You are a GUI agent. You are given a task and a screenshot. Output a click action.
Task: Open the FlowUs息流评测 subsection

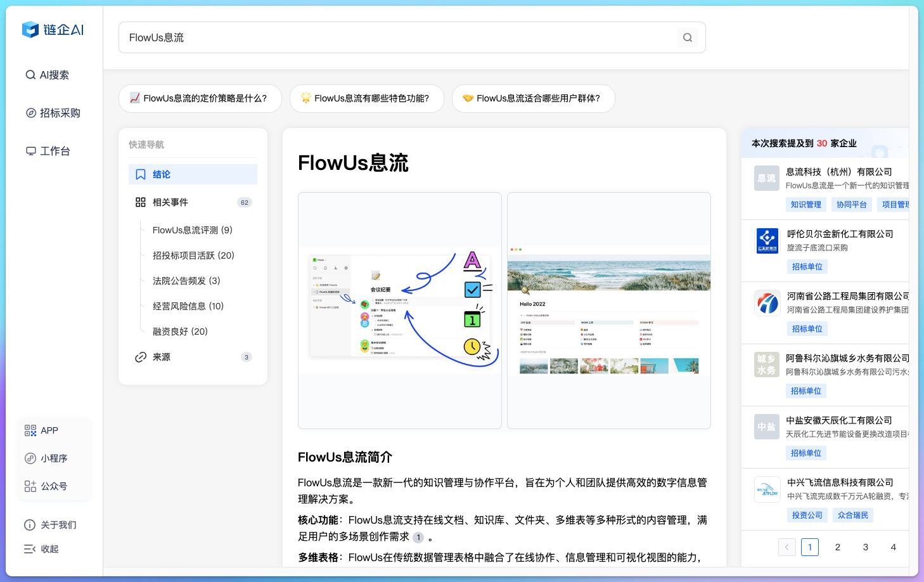click(x=191, y=230)
